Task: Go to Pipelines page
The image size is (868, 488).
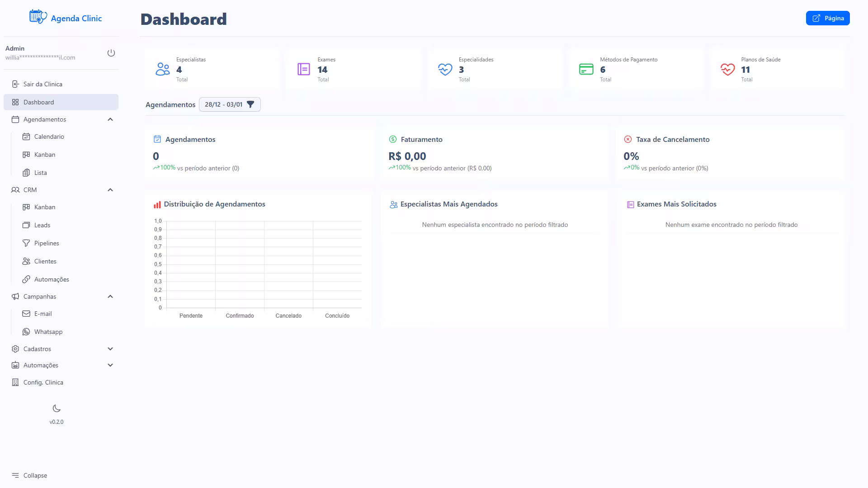Action: coord(66,243)
